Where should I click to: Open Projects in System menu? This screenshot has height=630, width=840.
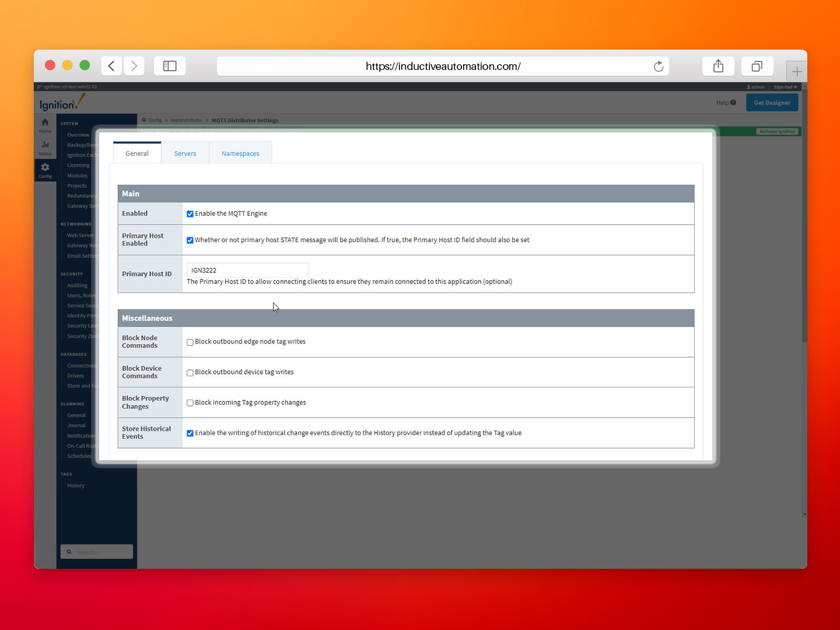(76, 185)
